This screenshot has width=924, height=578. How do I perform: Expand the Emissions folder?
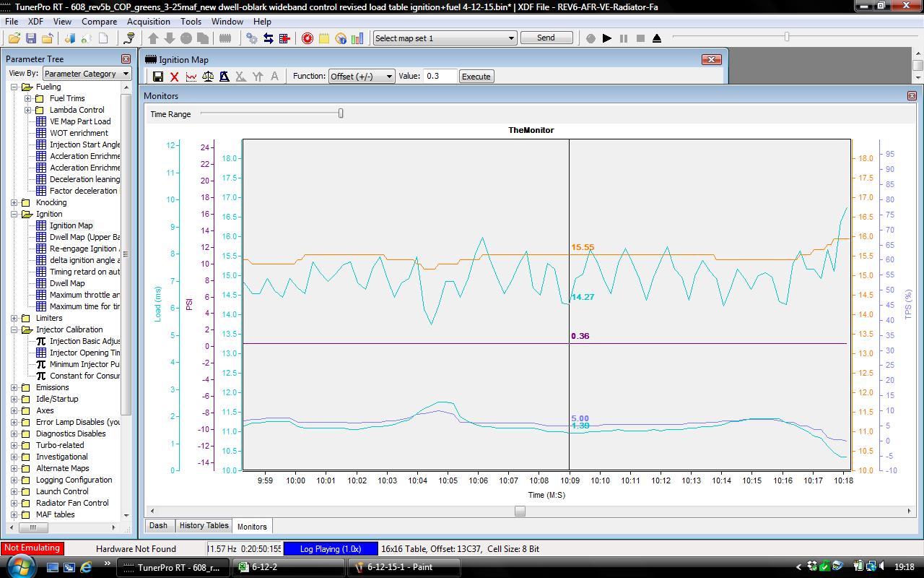click(14, 387)
